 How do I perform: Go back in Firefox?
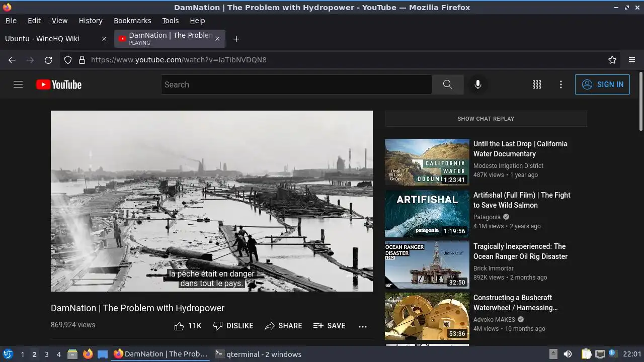coord(12,60)
